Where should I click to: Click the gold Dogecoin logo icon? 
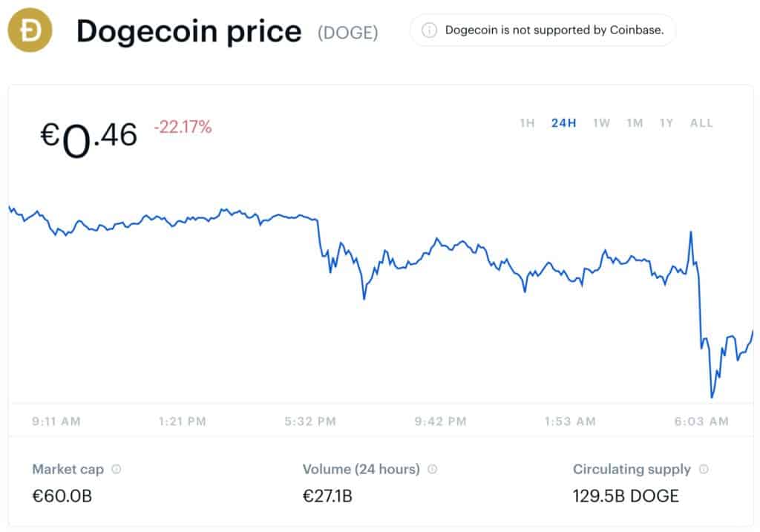(x=30, y=30)
